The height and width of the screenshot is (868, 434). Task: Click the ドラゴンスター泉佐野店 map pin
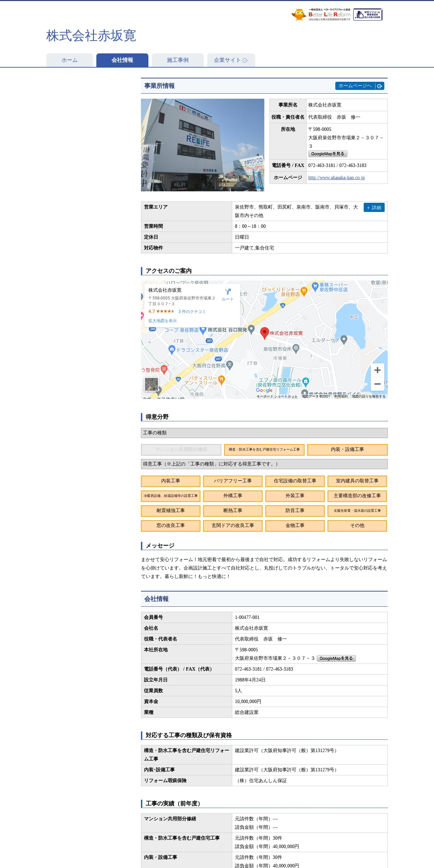(x=172, y=350)
